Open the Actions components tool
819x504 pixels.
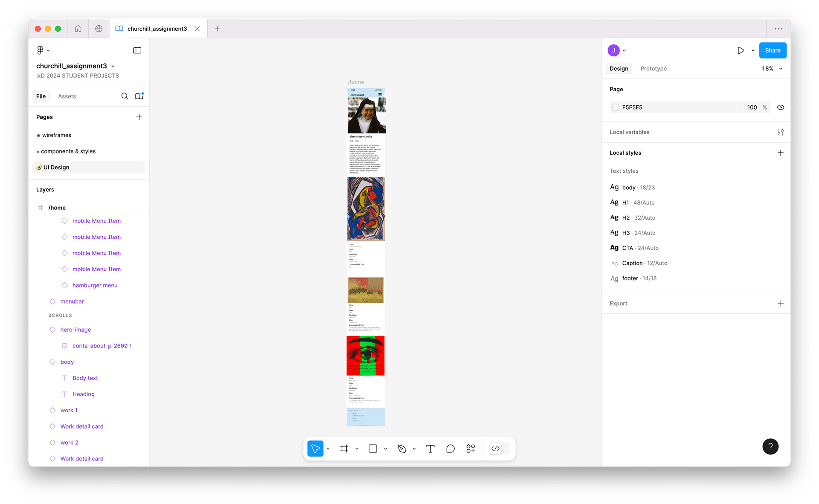coord(470,449)
